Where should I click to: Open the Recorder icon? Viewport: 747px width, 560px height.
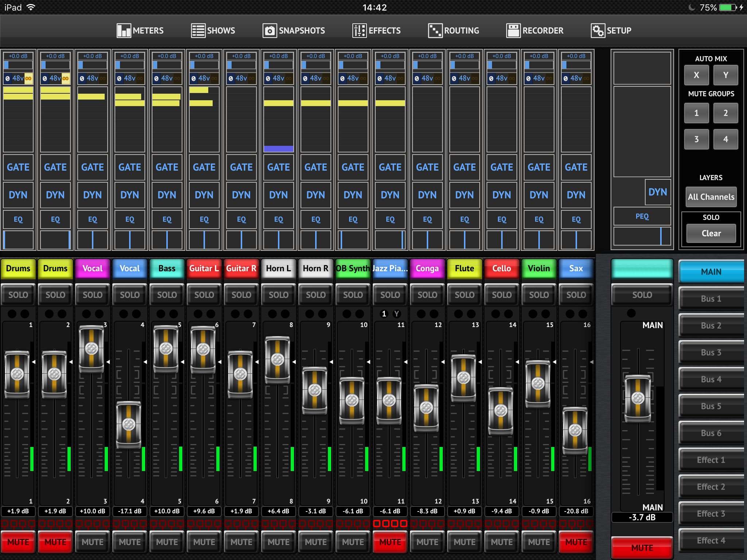pyautogui.click(x=513, y=31)
